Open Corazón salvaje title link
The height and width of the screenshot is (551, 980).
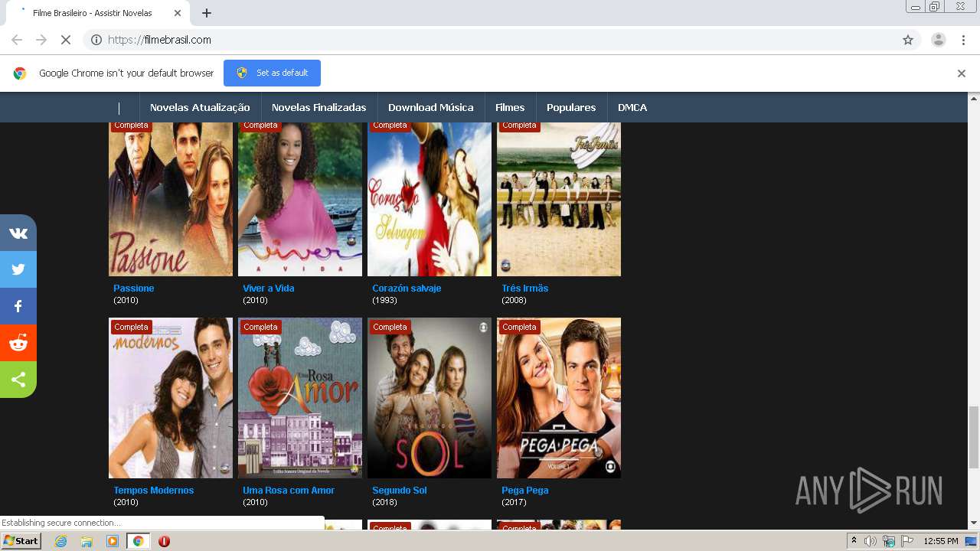(407, 289)
